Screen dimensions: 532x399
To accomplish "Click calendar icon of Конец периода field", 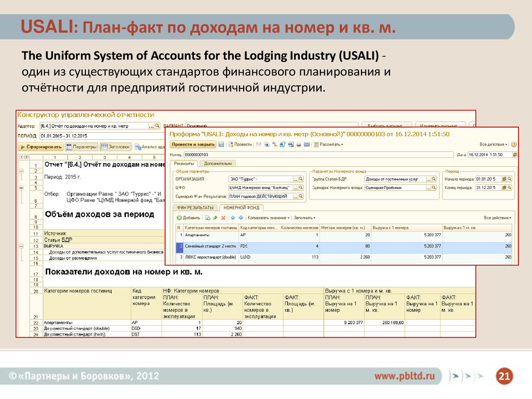I will pos(504,188).
